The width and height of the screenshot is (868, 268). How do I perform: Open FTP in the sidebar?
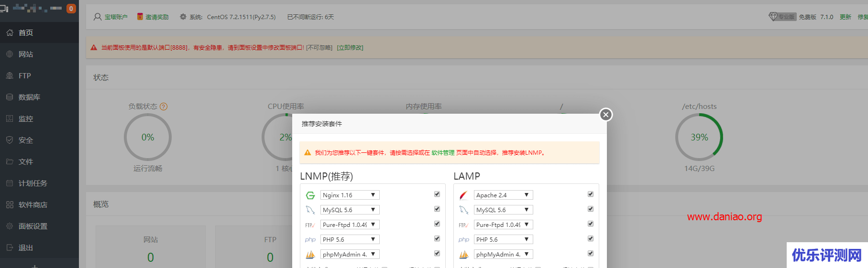coord(39,75)
